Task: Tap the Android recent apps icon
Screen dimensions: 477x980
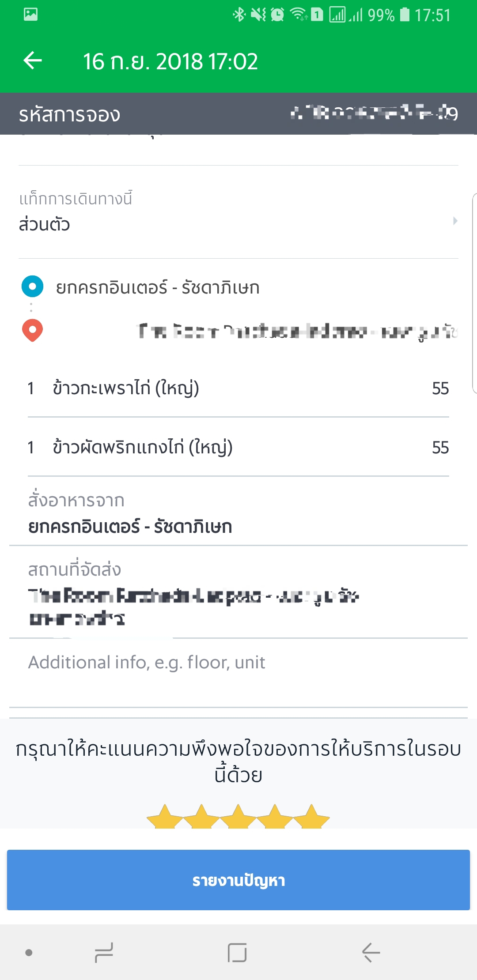Action: point(104,952)
